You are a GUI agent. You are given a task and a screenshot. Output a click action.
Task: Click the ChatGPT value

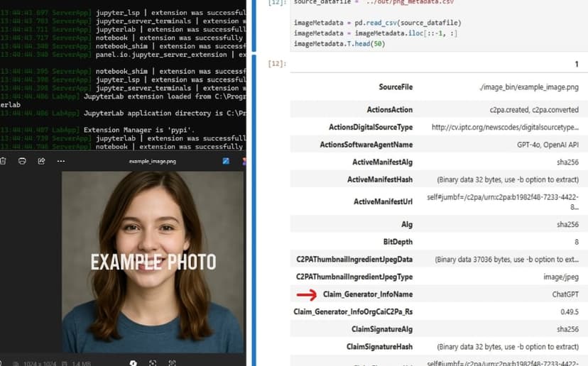click(x=565, y=294)
